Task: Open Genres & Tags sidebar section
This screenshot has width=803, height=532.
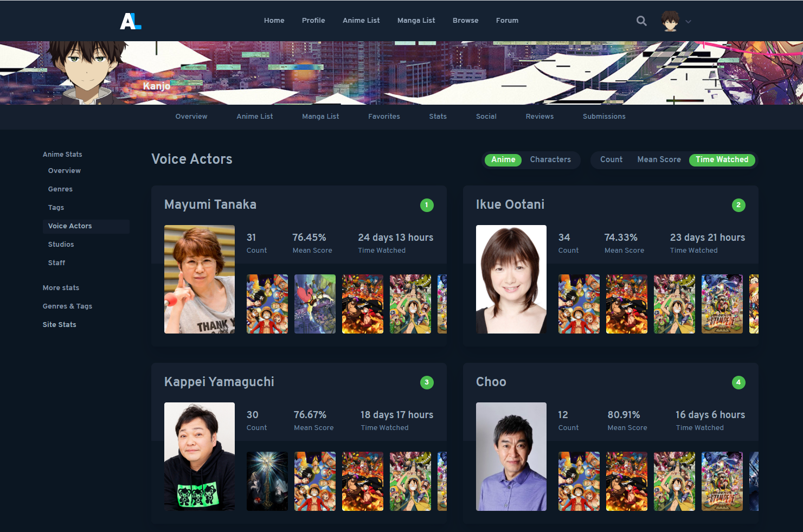Action: pos(67,306)
